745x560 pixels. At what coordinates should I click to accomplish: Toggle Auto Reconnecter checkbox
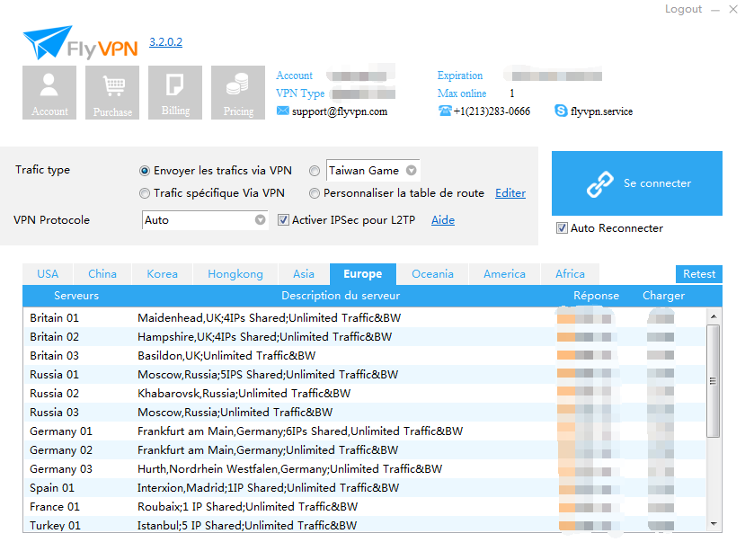click(562, 228)
